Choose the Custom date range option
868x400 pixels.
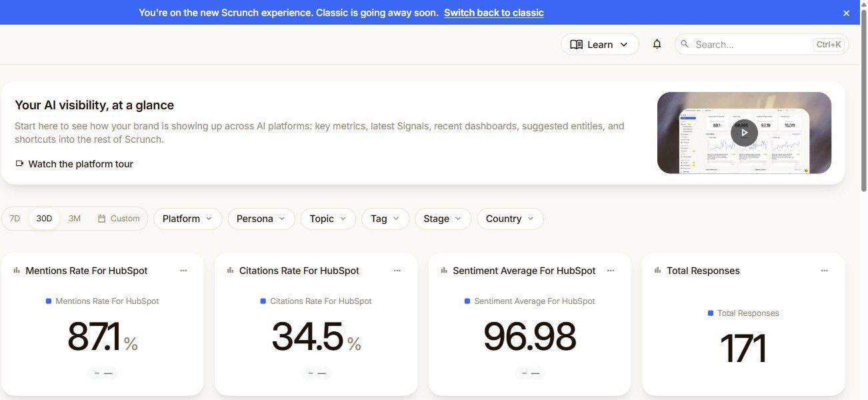coord(119,219)
